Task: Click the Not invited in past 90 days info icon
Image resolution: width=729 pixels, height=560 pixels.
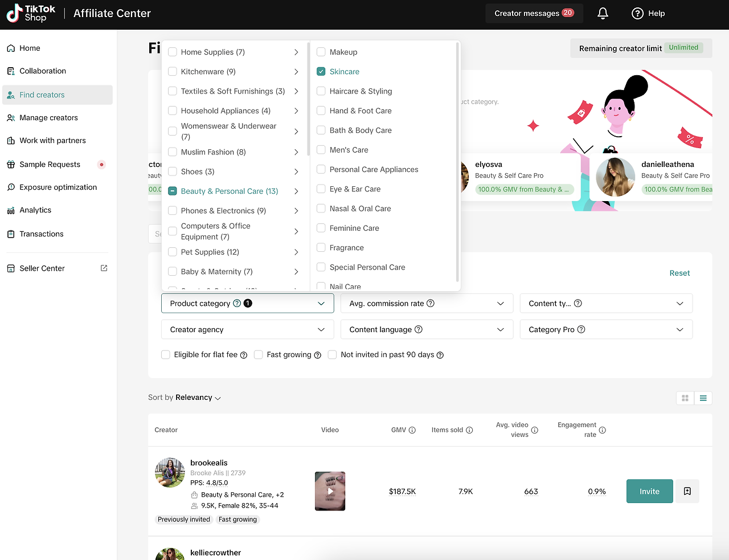Action: [440, 355]
